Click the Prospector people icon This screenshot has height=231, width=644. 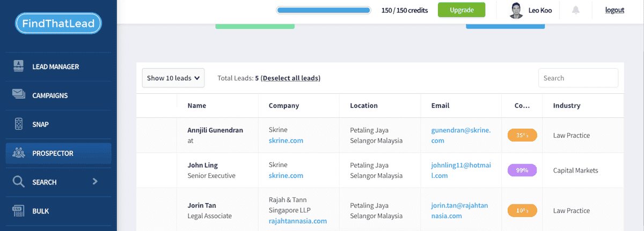point(19,153)
